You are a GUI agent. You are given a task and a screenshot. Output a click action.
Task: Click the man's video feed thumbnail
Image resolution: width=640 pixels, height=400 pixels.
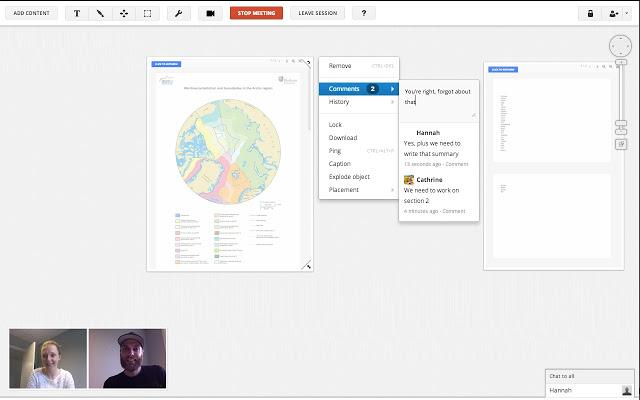[x=127, y=358]
